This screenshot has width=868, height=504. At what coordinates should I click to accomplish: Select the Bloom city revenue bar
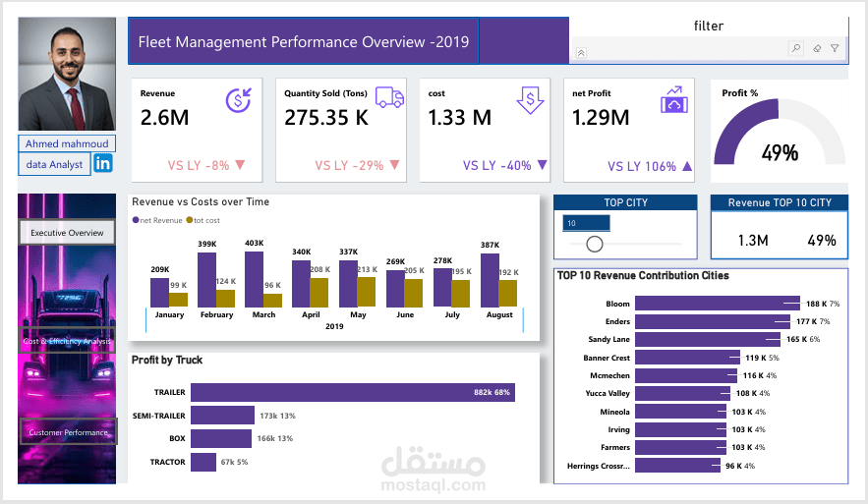coord(718,304)
